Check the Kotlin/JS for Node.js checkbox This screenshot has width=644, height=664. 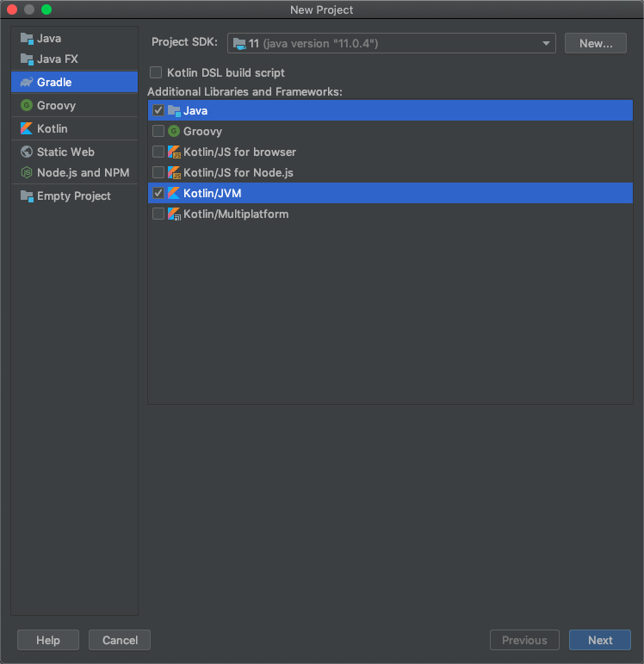click(158, 172)
